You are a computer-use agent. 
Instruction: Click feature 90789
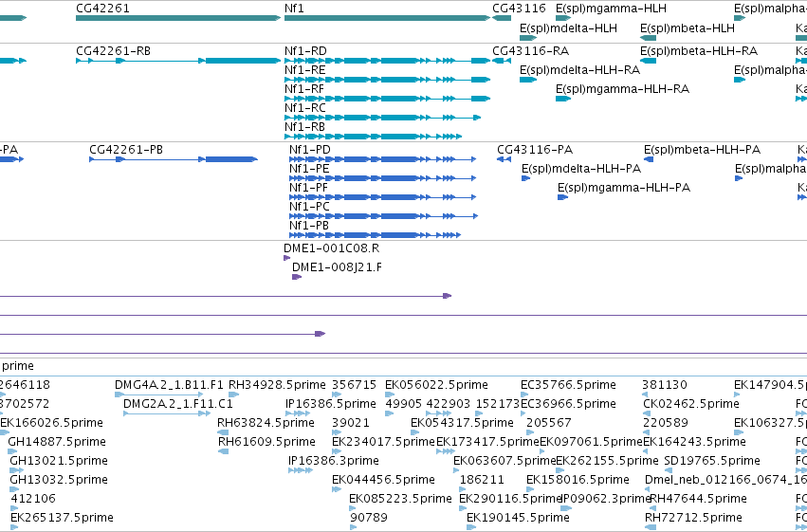tap(354, 527)
